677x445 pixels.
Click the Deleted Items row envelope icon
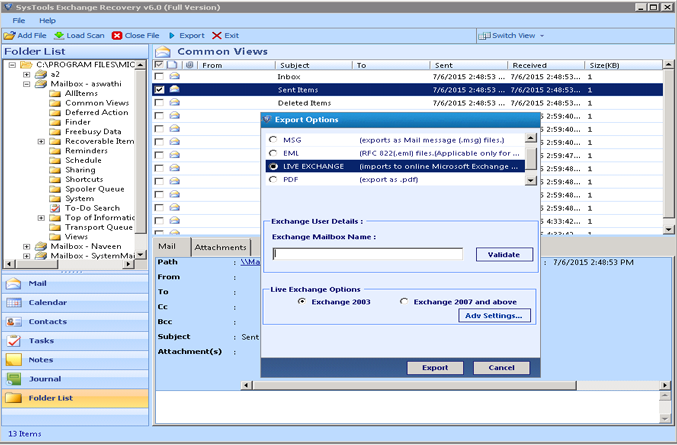coord(174,103)
